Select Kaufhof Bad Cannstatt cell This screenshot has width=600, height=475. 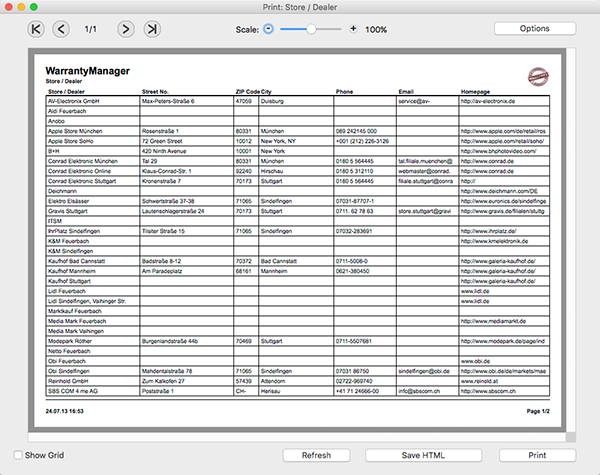pyautogui.click(x=93, y=261)
